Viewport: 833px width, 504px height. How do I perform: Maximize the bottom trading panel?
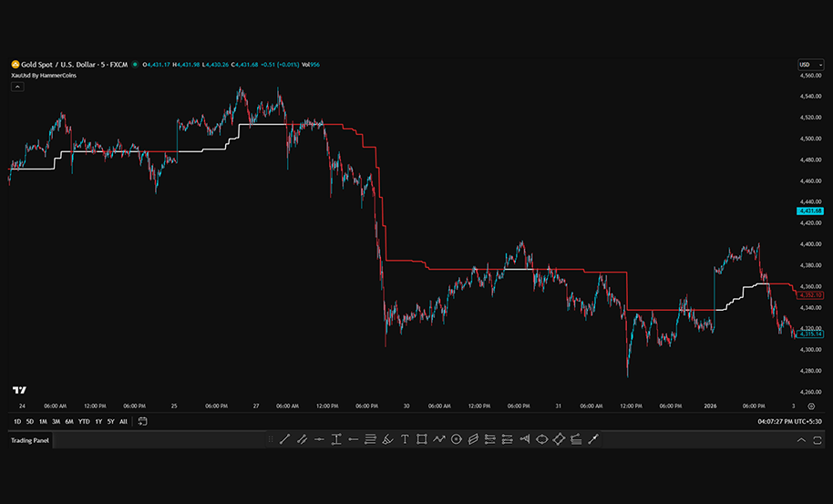pos(818,440)
